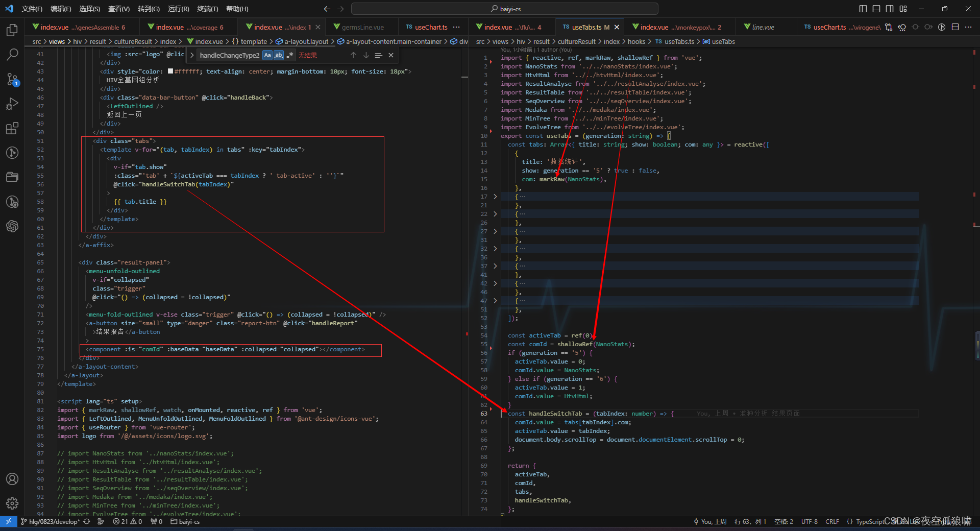This screenshot has width=980, height=531.
Task: Click the remote window indicator in the status bar
Action: pyautogui.click(x=8, y=521)
